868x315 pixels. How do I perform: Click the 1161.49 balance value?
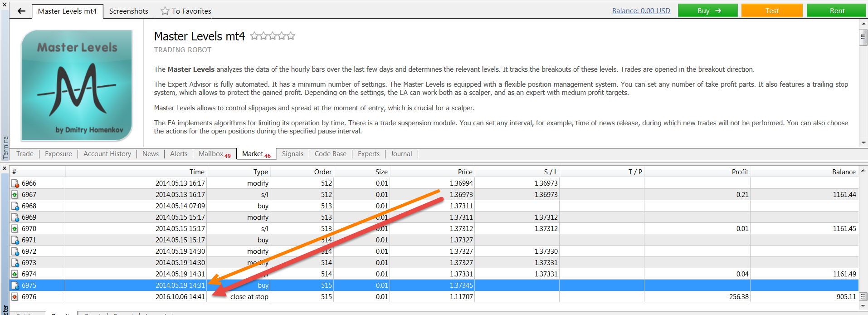point(844,274)
